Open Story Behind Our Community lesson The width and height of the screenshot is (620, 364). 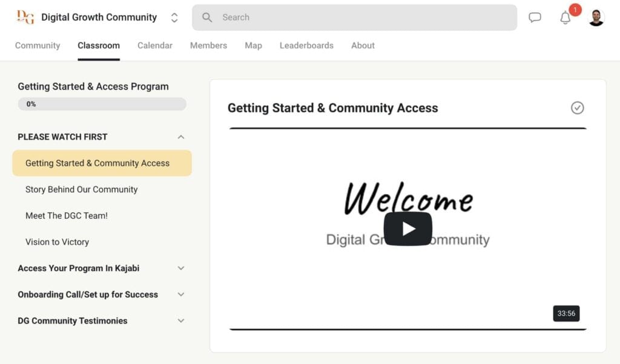coord(82,189)
